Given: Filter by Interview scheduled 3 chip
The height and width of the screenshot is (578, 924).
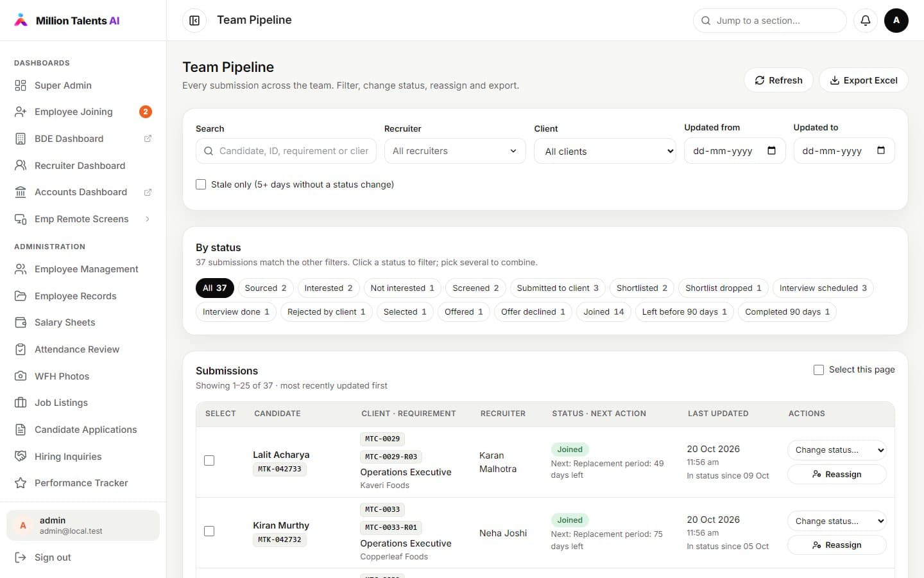Looking at the screenshot, I should [x=823, y=288].
